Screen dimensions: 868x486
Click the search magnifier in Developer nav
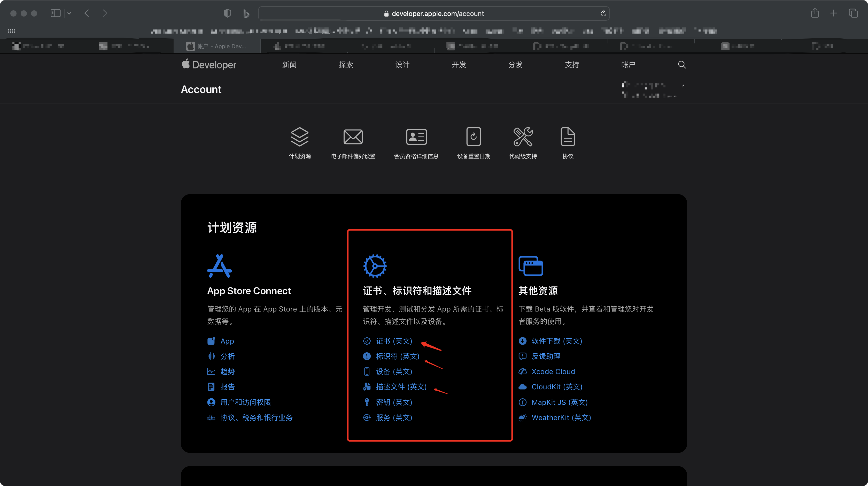tap(682, 64)
